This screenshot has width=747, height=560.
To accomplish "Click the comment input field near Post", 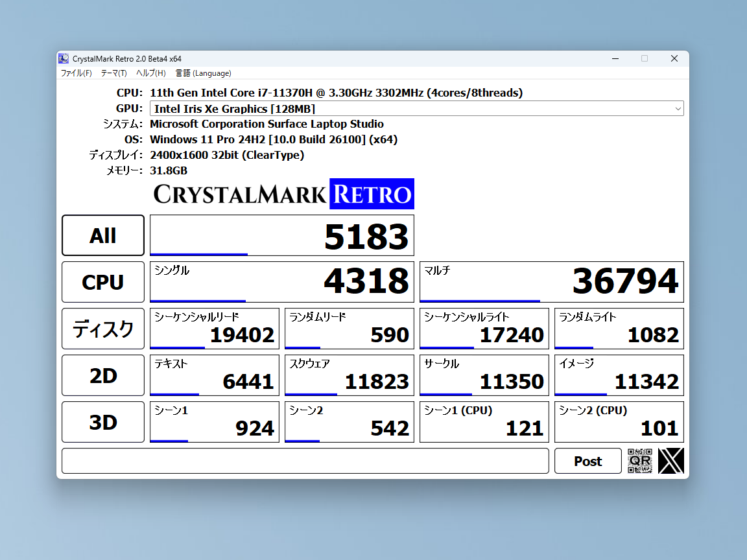I will tap(305, 461).
